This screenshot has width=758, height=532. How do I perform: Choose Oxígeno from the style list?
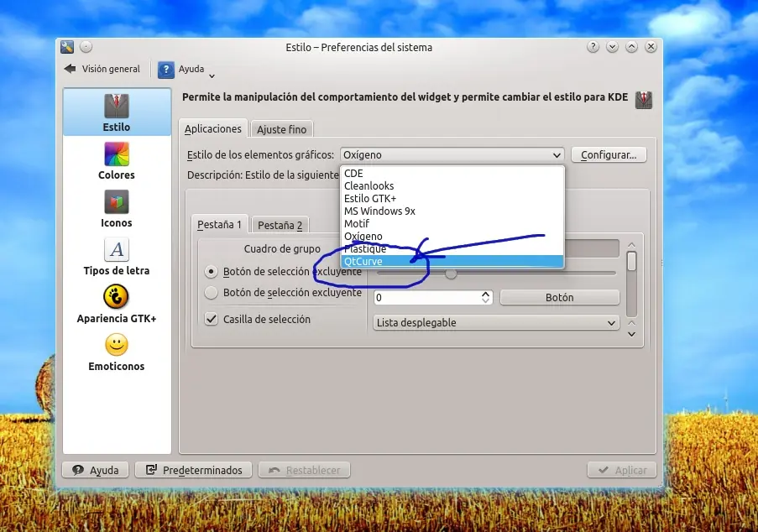(x=452, y=237)
